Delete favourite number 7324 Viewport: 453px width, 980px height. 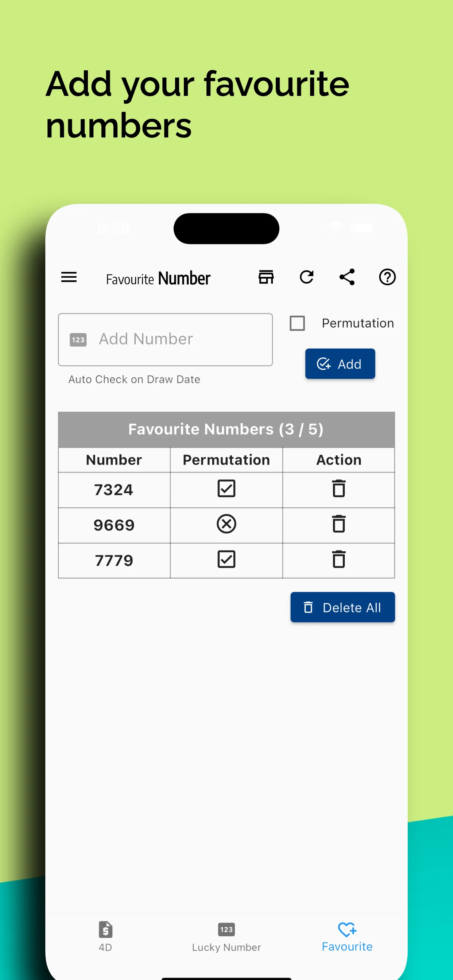click(x=339, y=489)
